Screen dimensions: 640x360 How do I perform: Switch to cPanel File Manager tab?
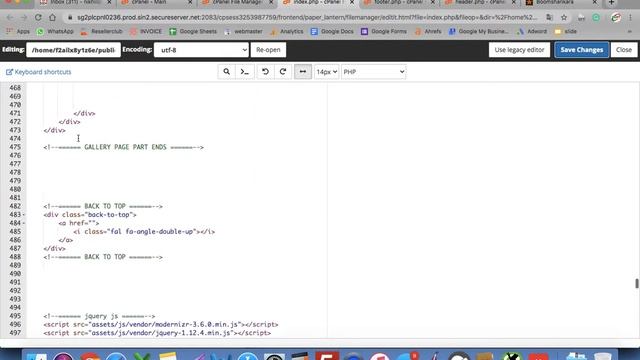[237, 2]
